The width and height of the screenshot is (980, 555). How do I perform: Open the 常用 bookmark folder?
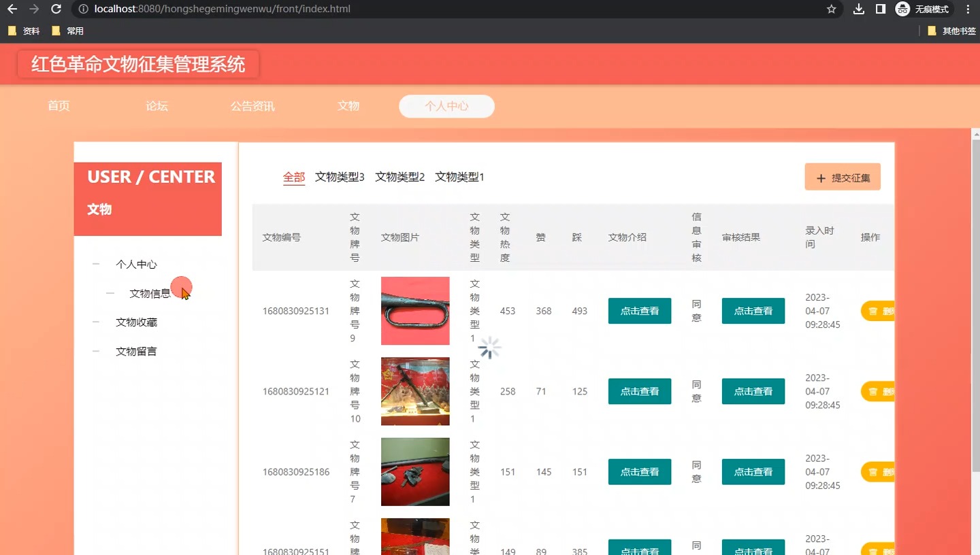click(68, 31)
